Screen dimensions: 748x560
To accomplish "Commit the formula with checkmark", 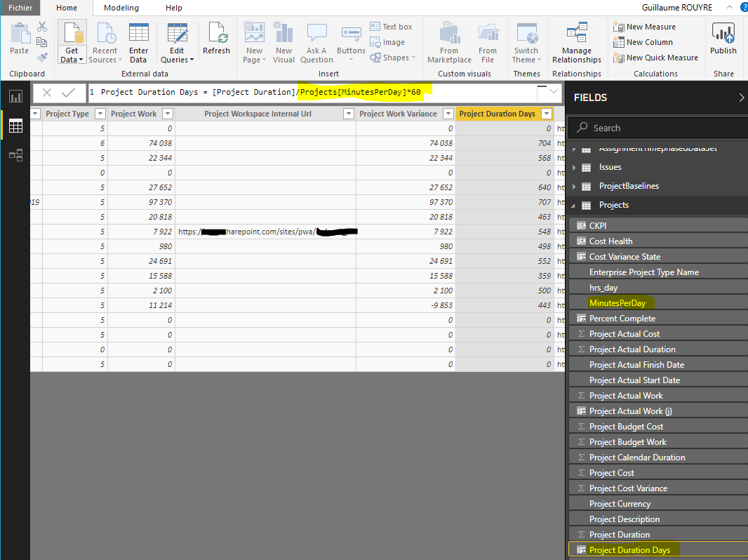I will click(68, 93).
